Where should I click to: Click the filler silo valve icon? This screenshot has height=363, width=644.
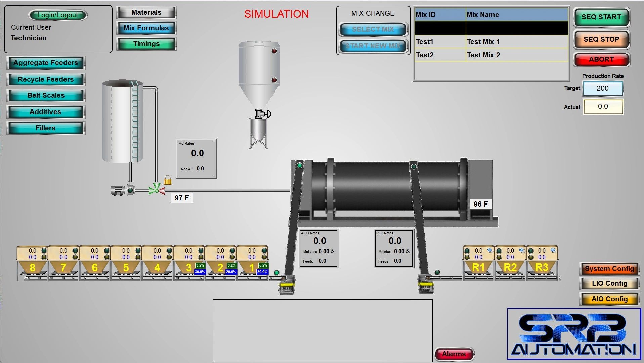point(262,114)
